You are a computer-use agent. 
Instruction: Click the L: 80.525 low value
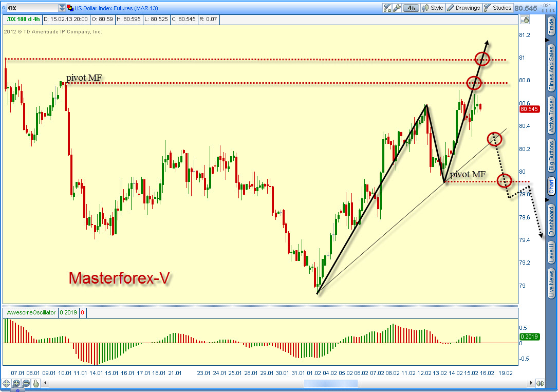click(x=156, y=19)
